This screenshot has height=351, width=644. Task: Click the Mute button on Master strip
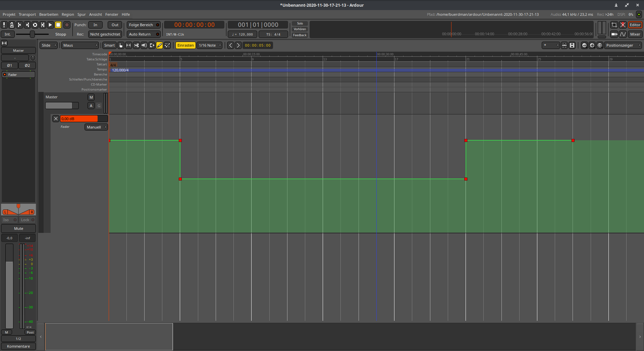[x=18, y=229]
